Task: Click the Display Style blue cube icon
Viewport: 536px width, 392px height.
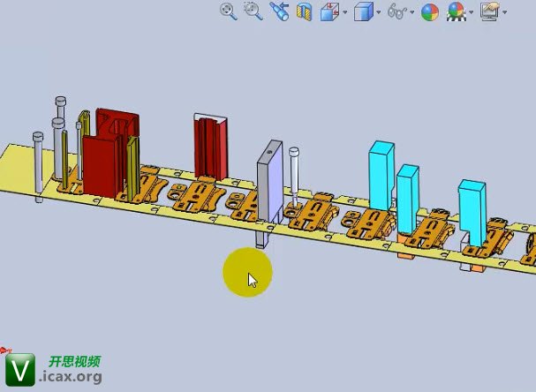Action: [364, 12]
